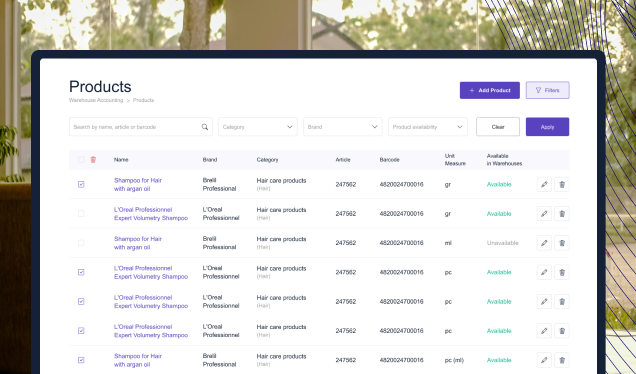The image size is (636, 374).
Task: Apply the selected filters
Action: [x=548, y=127]
